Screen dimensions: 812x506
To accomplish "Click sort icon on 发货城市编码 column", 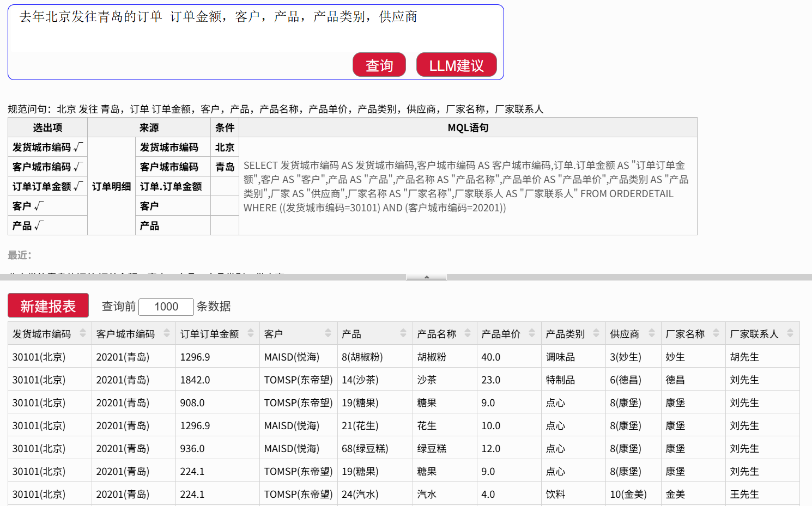I will pyautogui.click(x=83, y=333).
